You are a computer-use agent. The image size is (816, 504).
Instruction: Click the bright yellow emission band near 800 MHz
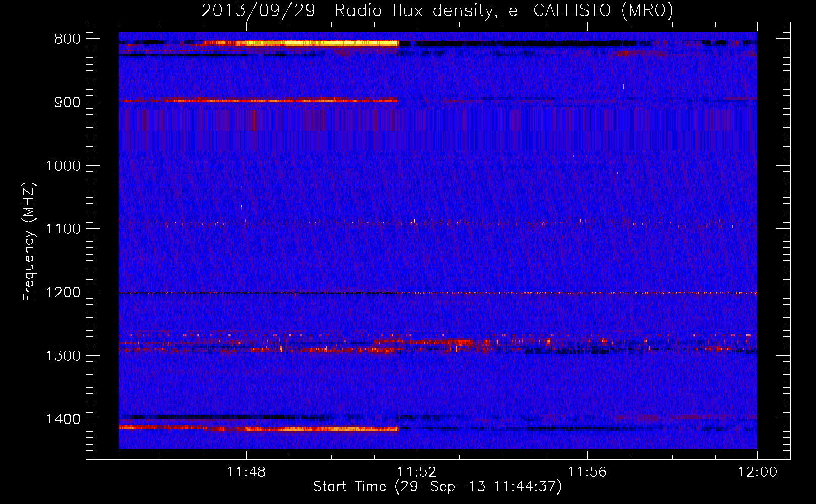(301, 44)
